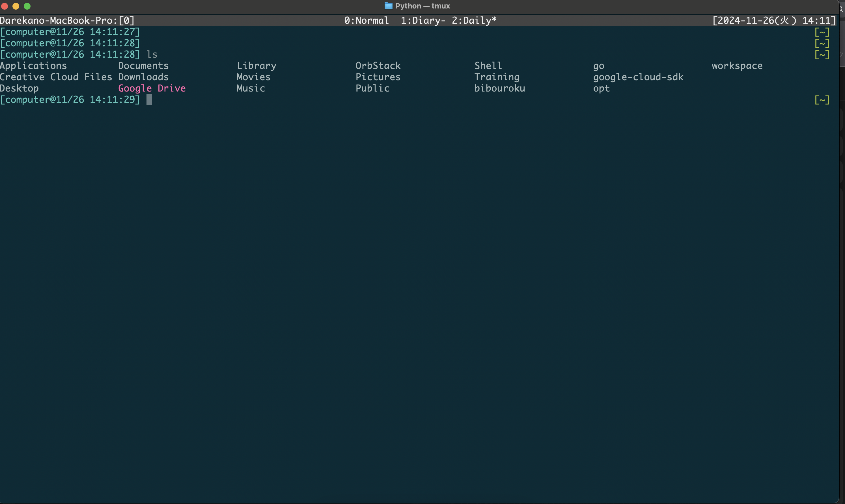Screen dimensions: 845x504
Task: Click the pink Google Drive entry
Action: pyautogui.click(x=152, y=88)
